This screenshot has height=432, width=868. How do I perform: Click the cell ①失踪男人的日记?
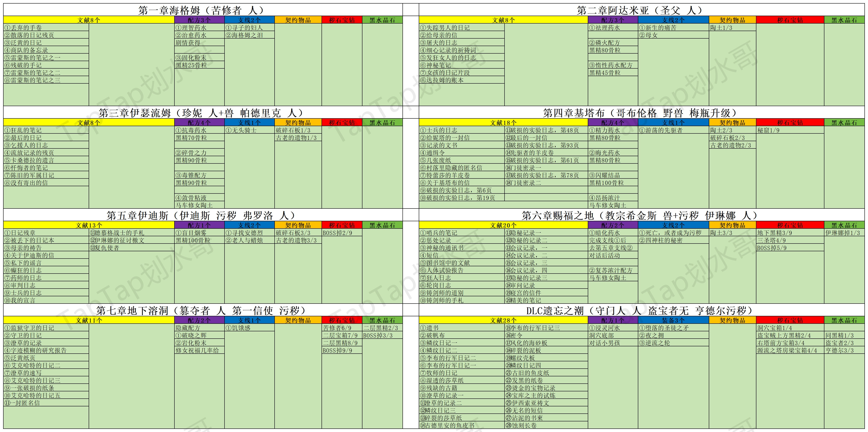point(462,28)
